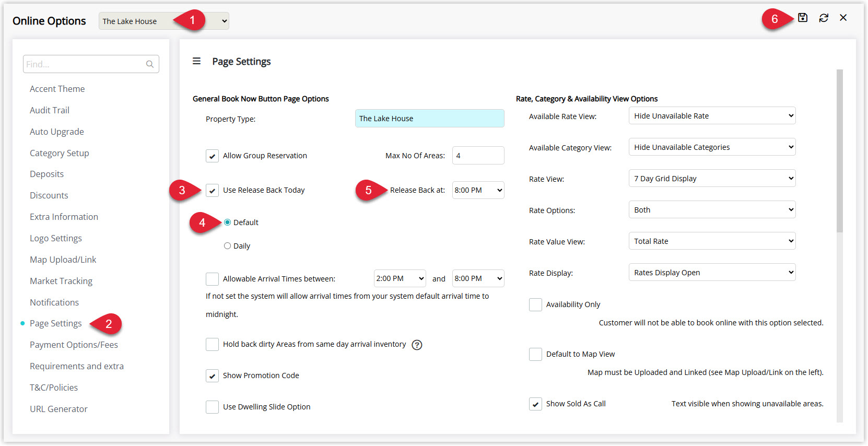Close the Online Options window
This screenshot has width=868, height=446.
point(843,18)
